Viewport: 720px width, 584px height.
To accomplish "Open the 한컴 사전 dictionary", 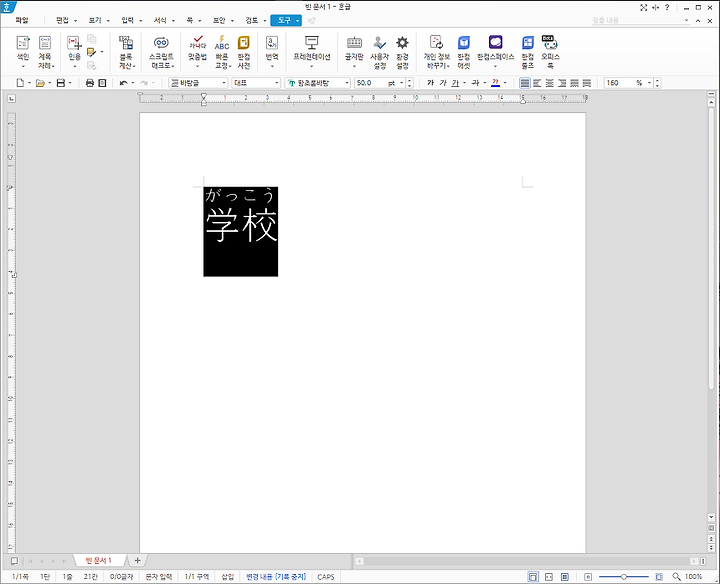I will point(244,51).
